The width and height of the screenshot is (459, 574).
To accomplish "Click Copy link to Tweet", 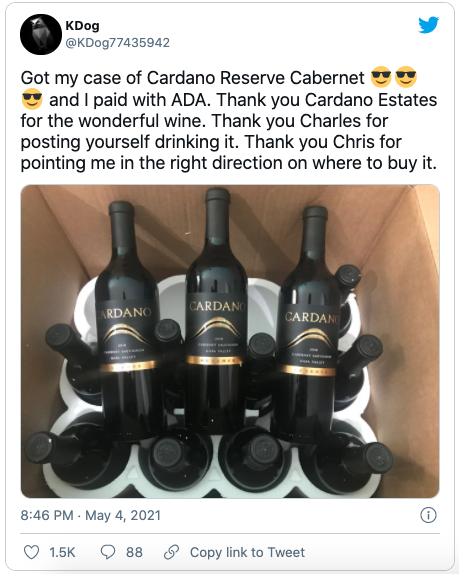I will point(247,552).
